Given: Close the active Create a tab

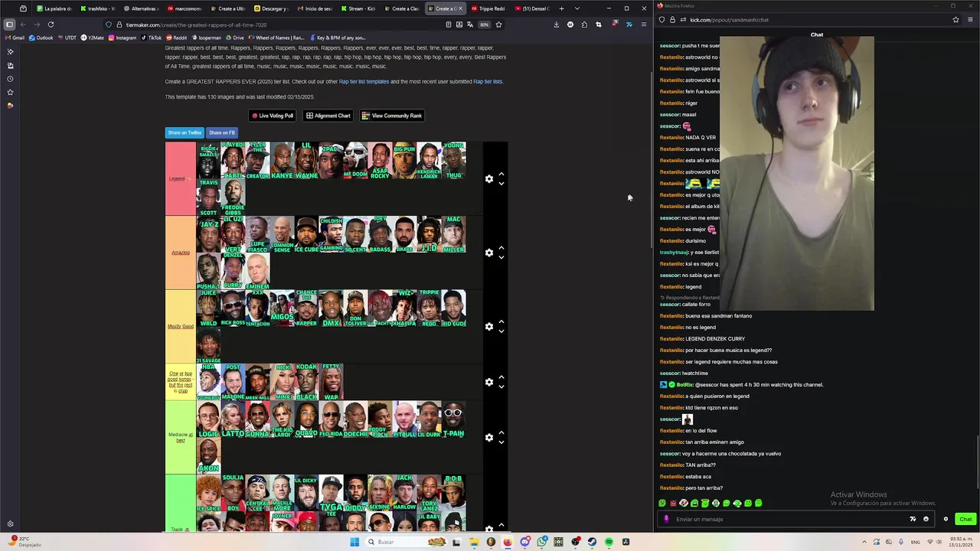Looking at the screenshot, I should 460,8.
